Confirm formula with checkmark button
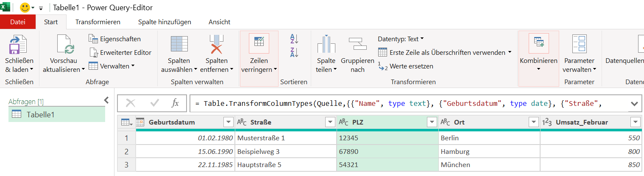Viewport: 644px width, 176px height. point(155,103)
